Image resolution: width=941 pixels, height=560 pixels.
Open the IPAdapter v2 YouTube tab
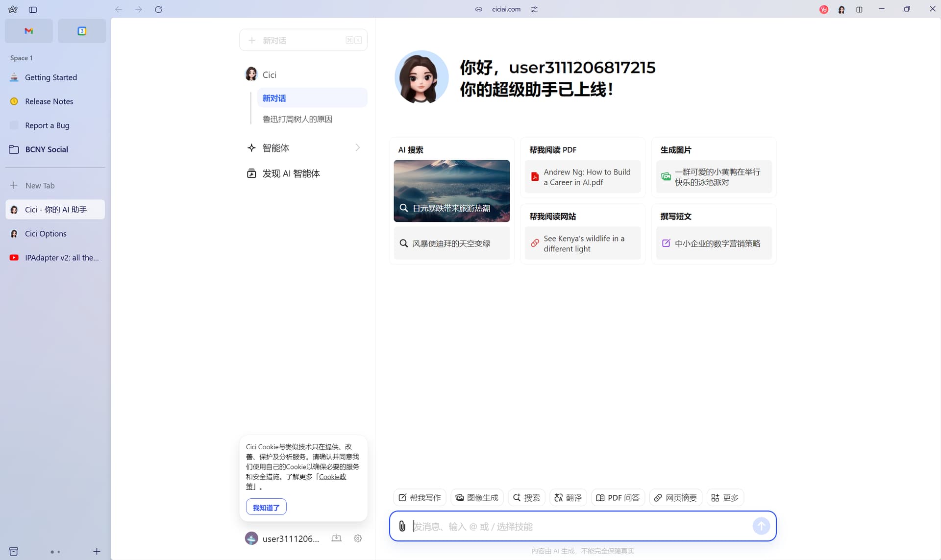pos(55,258)
